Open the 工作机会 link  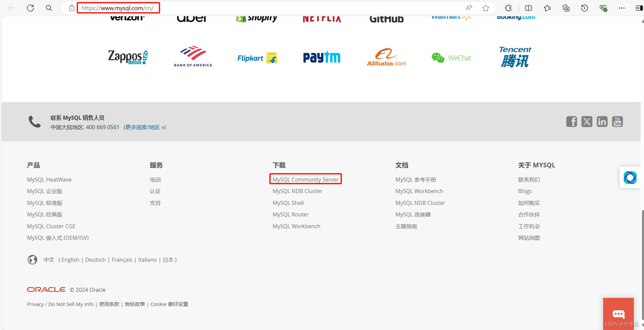pos(529,226)
